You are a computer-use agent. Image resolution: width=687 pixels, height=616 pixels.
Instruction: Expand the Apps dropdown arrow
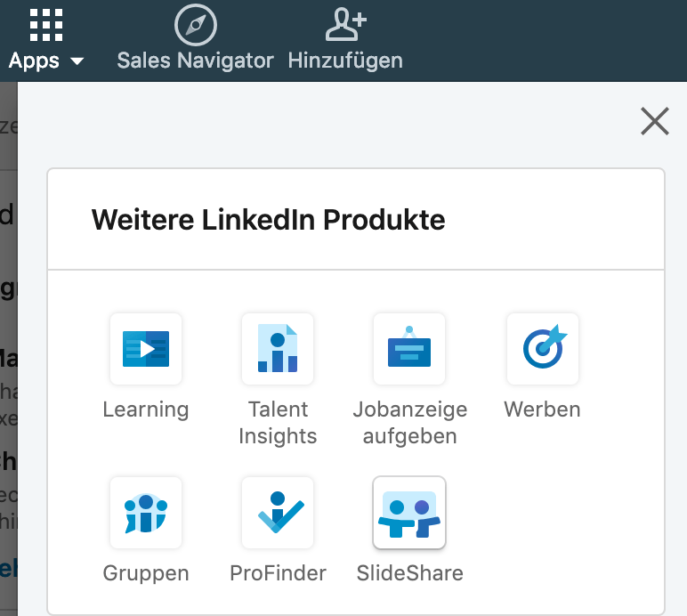coord(77,61)
